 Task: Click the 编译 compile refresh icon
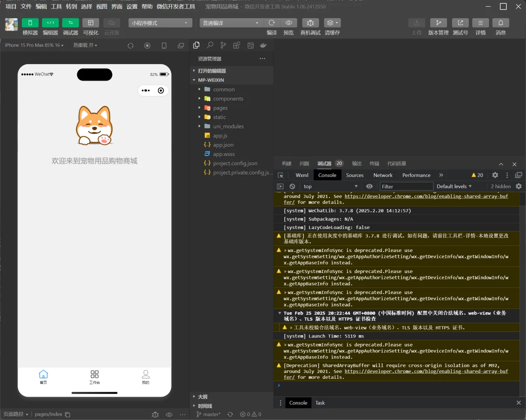272,23
